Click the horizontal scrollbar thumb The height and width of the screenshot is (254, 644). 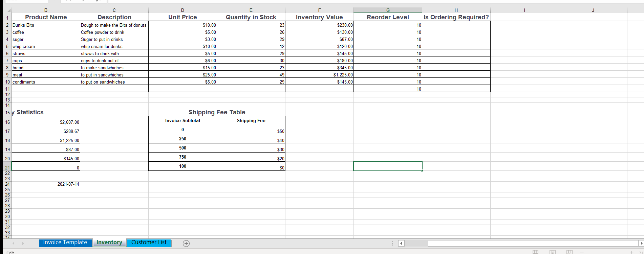[533, 243]
